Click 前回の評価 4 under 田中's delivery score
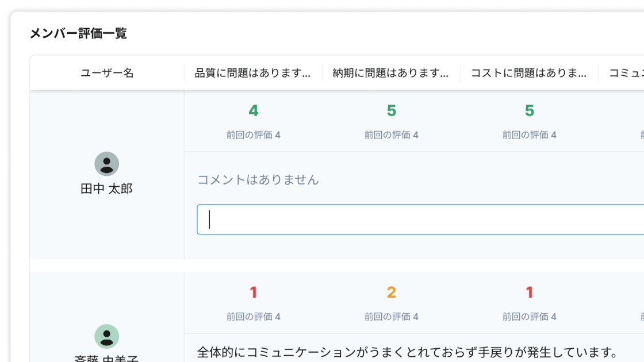Image resolution: width=644 pixels, height=362 pixels. (392, 135)
